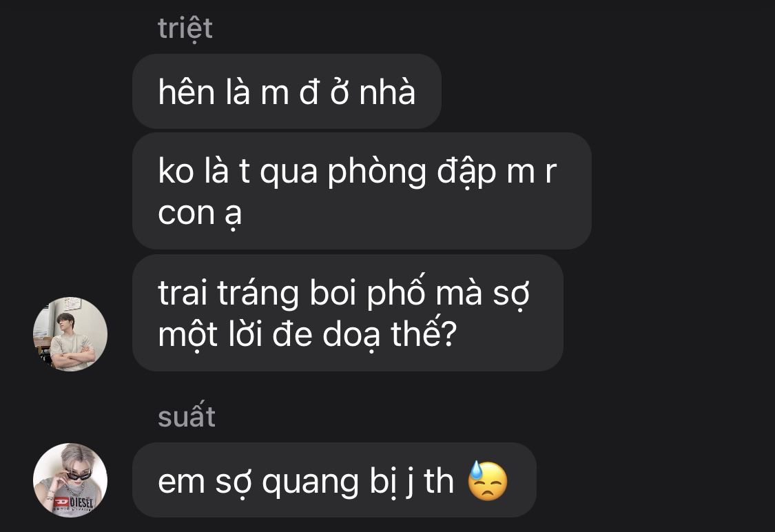The height and width of the screenshot is (532, 775).
Task: Click the word 'đập' in second message
Action: pos(466,172)
